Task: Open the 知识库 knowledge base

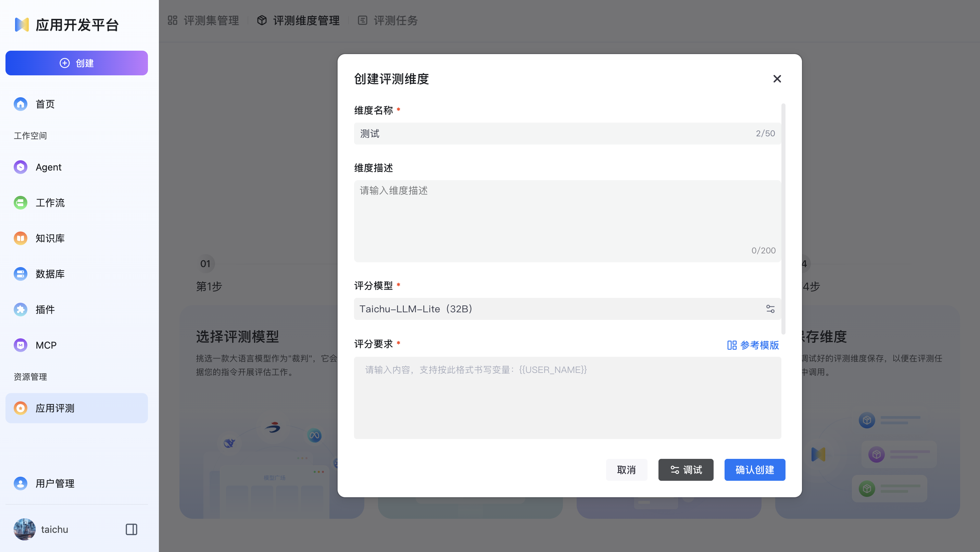Action: coord(50,238)
